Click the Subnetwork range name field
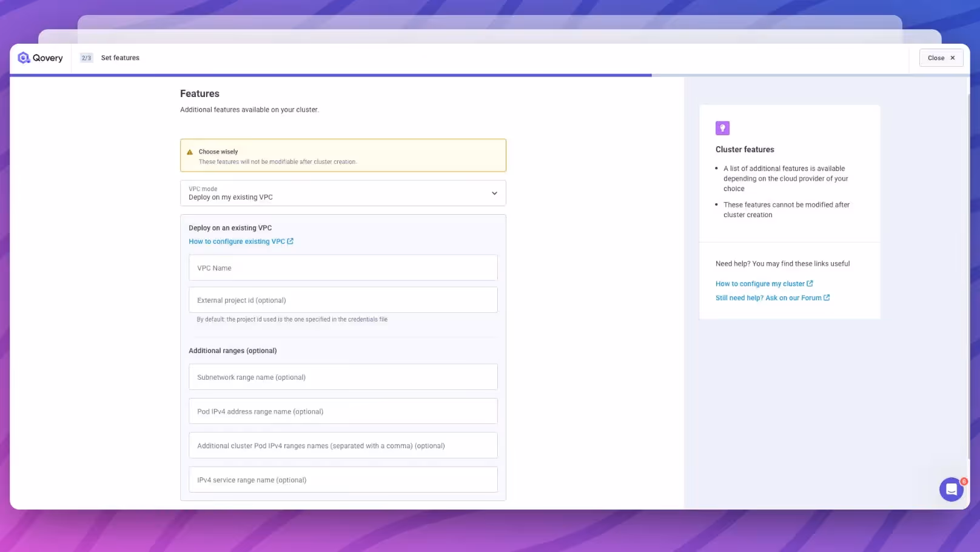Image resolution: width=980 pixels, height=552 pixels. pyautogui.click(x=343, y=377)
